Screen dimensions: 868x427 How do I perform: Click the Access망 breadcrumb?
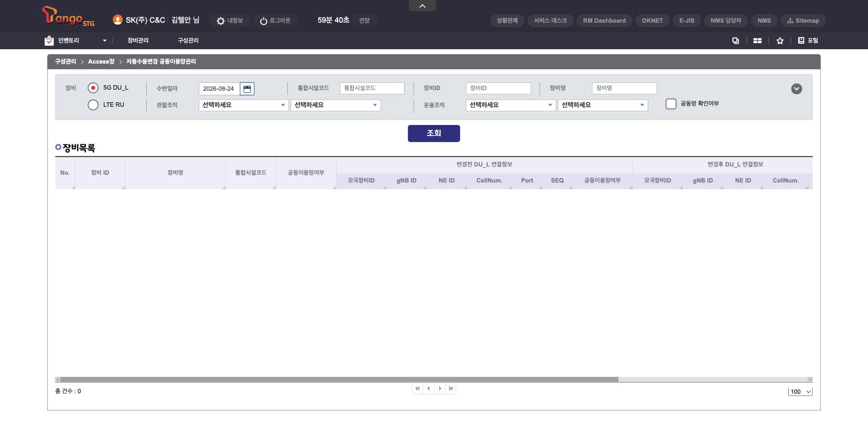[x=101, y=61]
